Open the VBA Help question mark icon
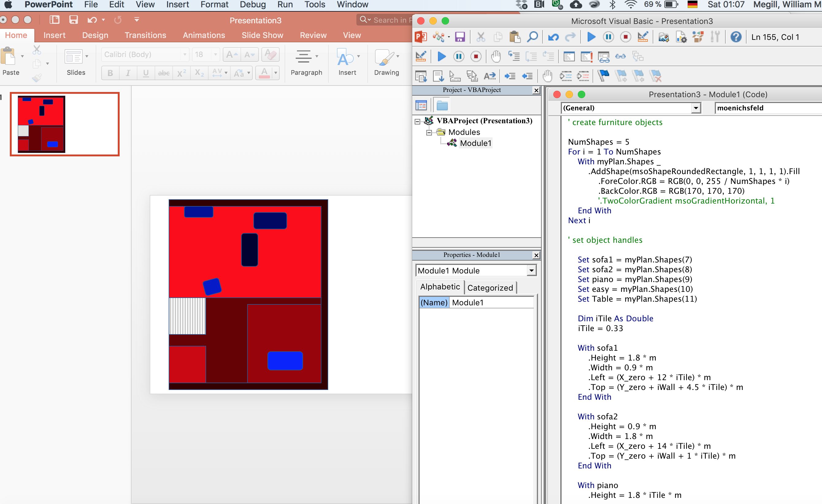The width and height of the screenshot is (822, 504). pyautogui.click(x=736, y=37)
